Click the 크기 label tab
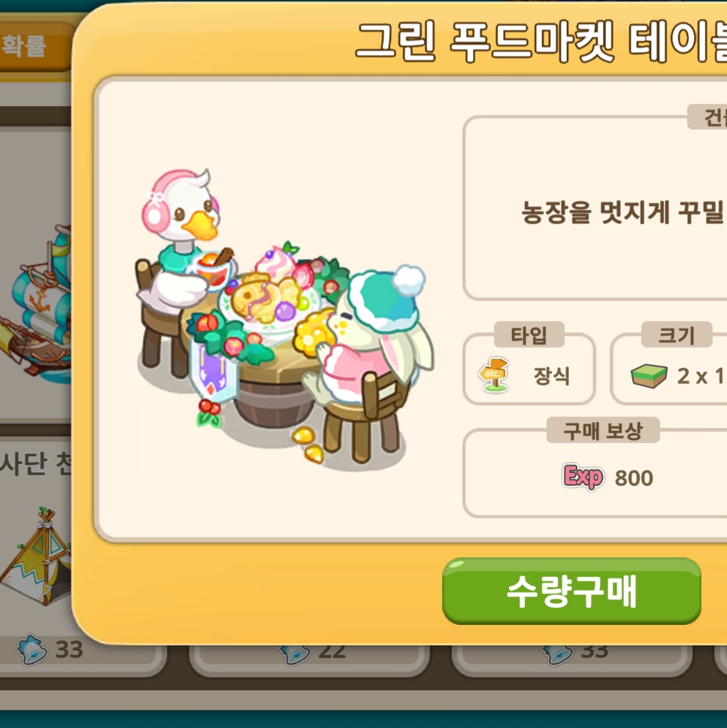 (x=677, y=335)
